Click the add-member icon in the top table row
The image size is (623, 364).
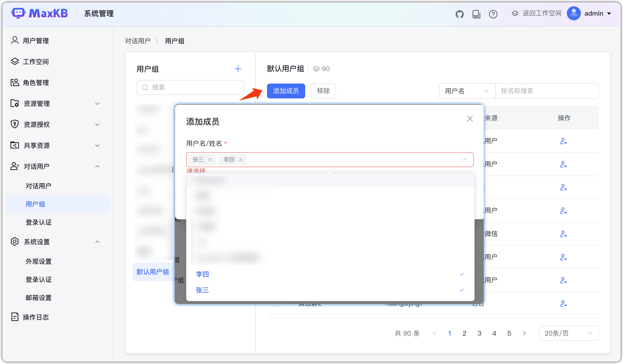(564, 141)
